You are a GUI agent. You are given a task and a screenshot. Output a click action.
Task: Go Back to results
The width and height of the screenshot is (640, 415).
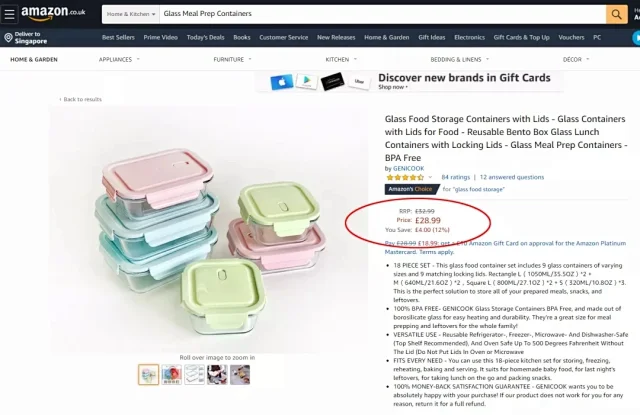(x=81, y=100)
